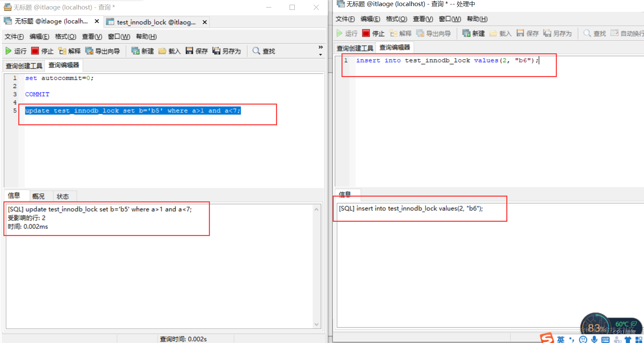This screenshot has height=343, width=644.
Task: Open the emoji face icon in IME bar
Action: (x=583, y=340)
